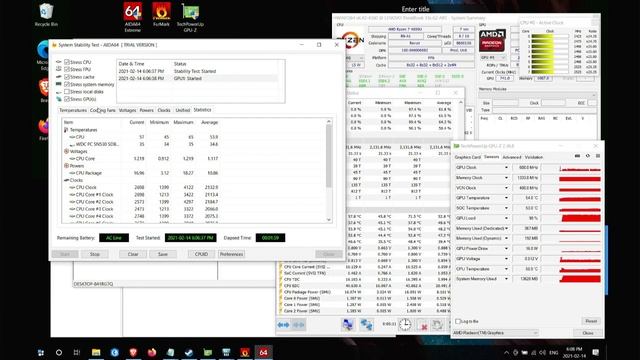Open GPU Load sensor dropdown

pyautogui.click(x=506, y=218)
